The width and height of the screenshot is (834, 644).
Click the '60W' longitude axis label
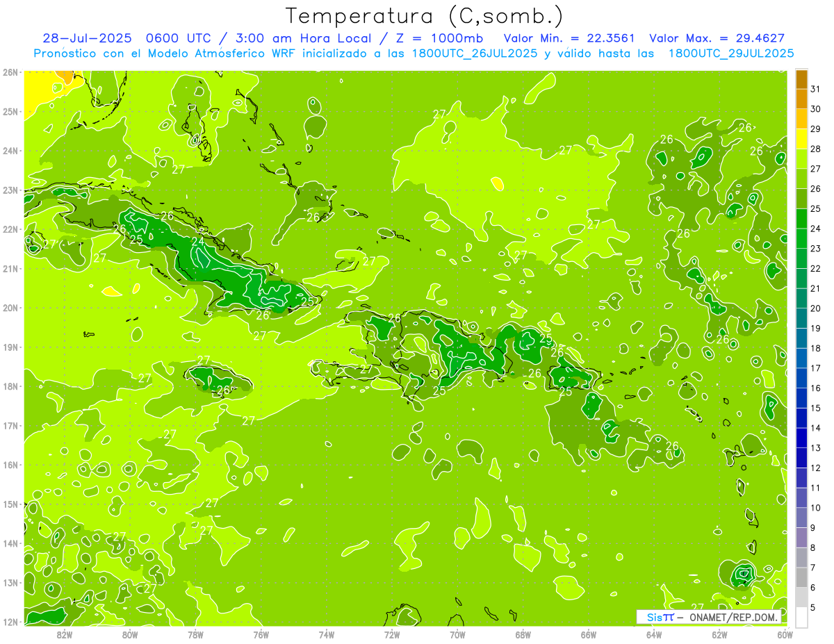click(785, 634)
